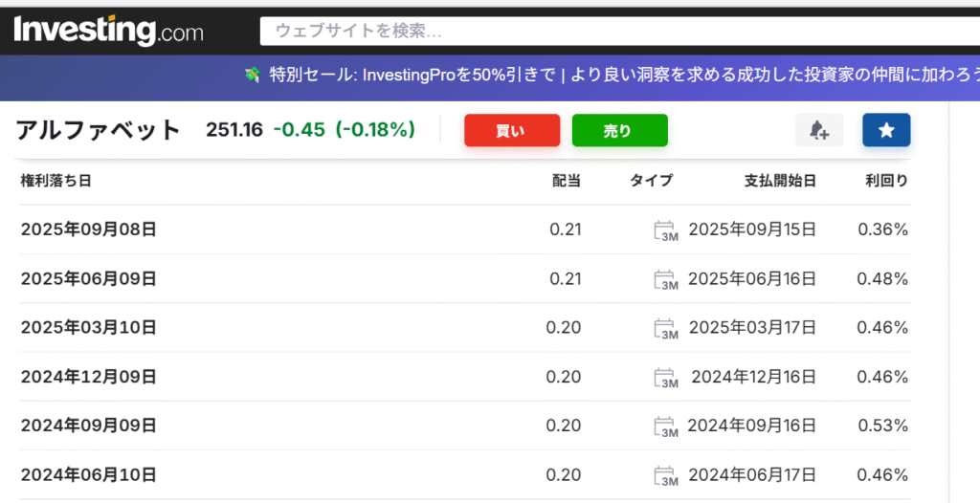Click the 利回り column header
This screenshot has height=503, width=980.
(x=886, y=181)
